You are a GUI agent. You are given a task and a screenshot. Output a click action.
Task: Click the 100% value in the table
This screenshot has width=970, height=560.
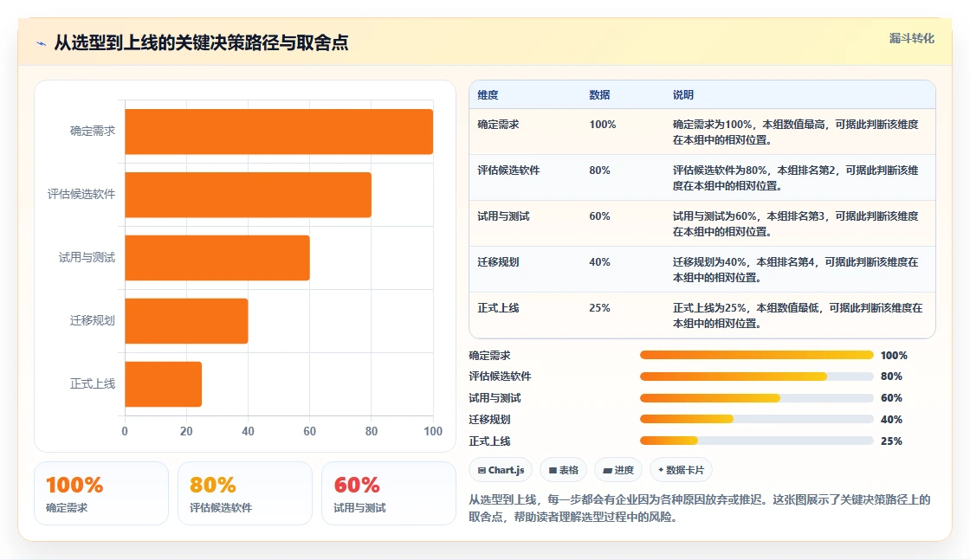(603, 125)
